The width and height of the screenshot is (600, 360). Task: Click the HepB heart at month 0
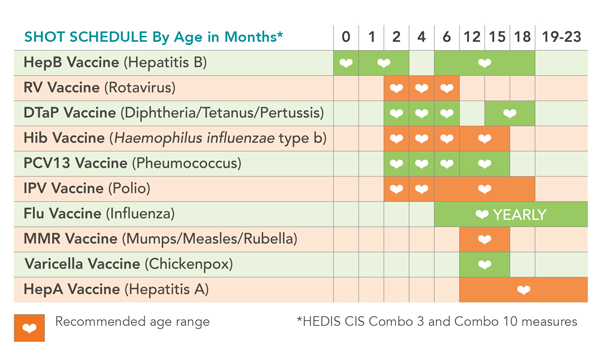(346, 63)
